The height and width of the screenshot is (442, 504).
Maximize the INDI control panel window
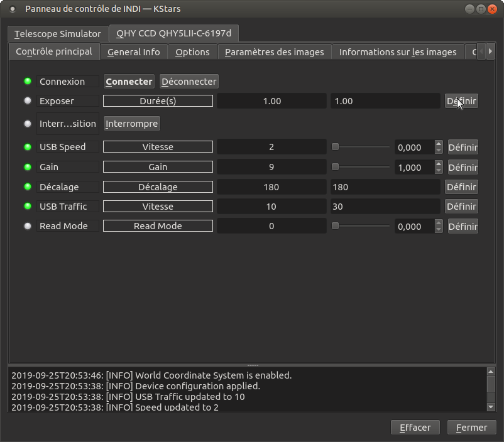coord(481,9)
